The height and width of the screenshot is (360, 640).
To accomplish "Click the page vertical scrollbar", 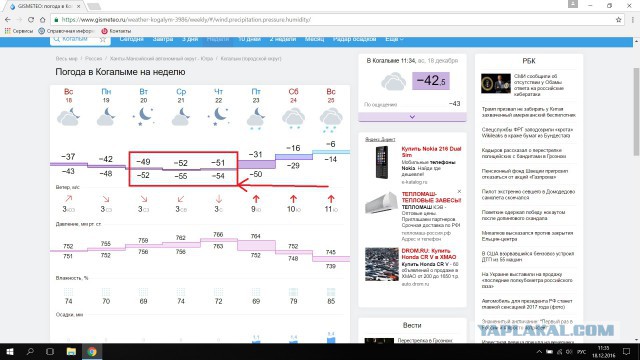I will pyautogui.click(x=636, y=111).
